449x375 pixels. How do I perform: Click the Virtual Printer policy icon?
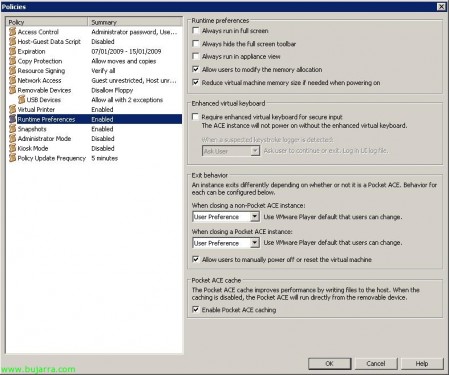[x=12, y=109]
